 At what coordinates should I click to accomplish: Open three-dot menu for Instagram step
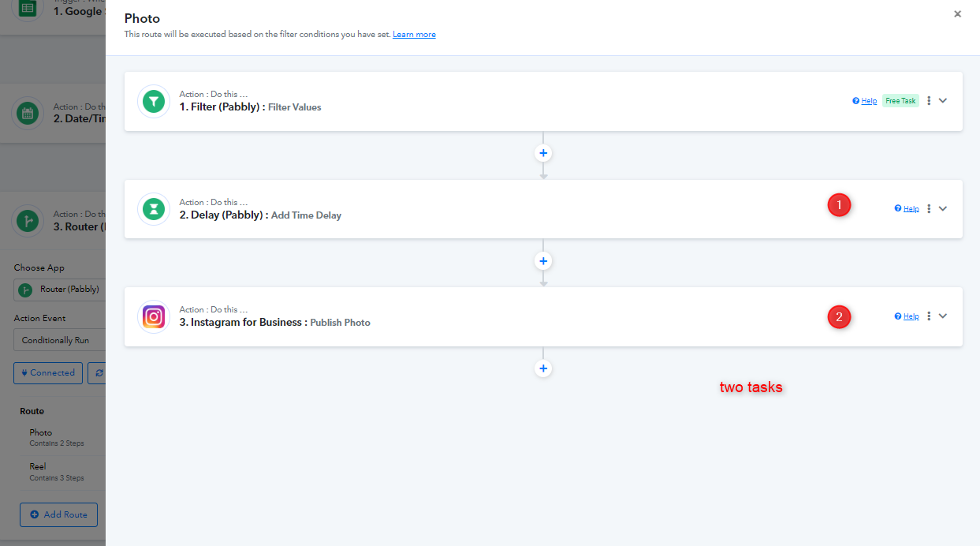click(x=929, y=316)
